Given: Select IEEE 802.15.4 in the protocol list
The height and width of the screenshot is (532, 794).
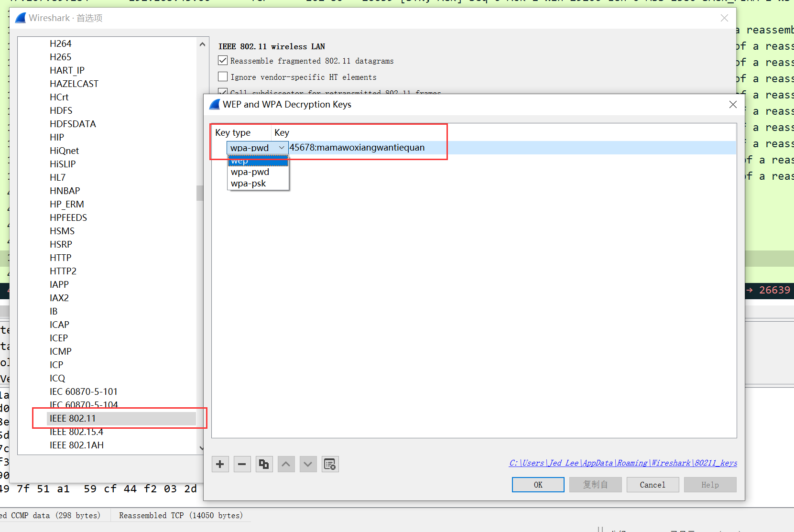Looking at the screenshot, I should coord(76,432).
